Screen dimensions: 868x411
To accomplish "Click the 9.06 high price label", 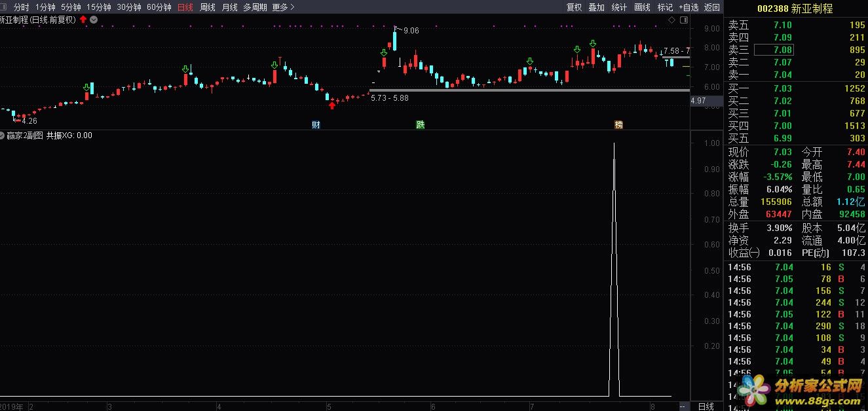I will (x=411, y=31).
